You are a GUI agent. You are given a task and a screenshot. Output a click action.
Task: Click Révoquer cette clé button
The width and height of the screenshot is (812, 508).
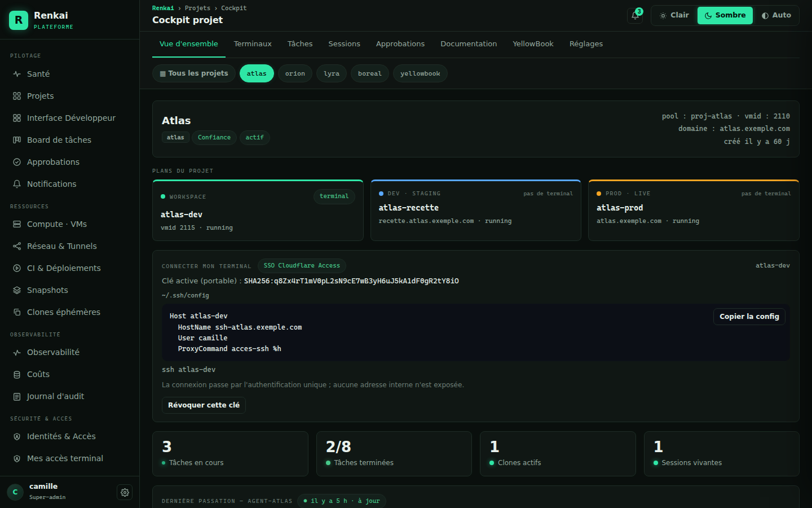click(204, 405)
